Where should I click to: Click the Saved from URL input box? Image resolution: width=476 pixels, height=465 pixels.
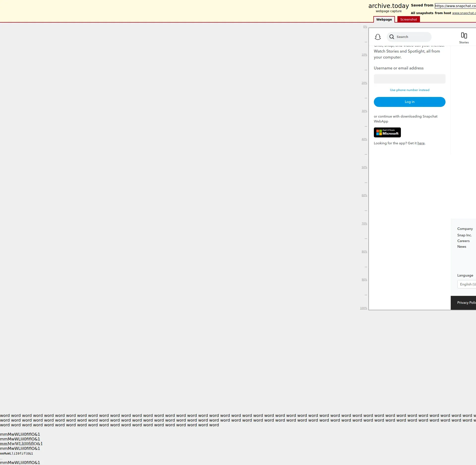pyautogui.click(x=455, y=6)
